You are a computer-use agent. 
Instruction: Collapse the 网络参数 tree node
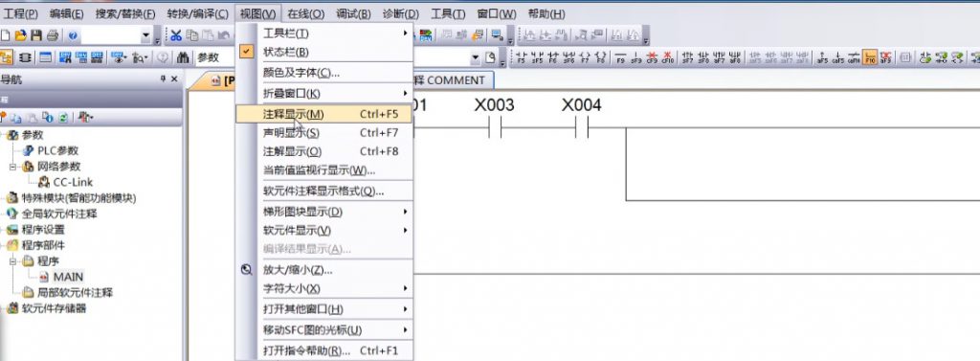[x=13, y=167]
